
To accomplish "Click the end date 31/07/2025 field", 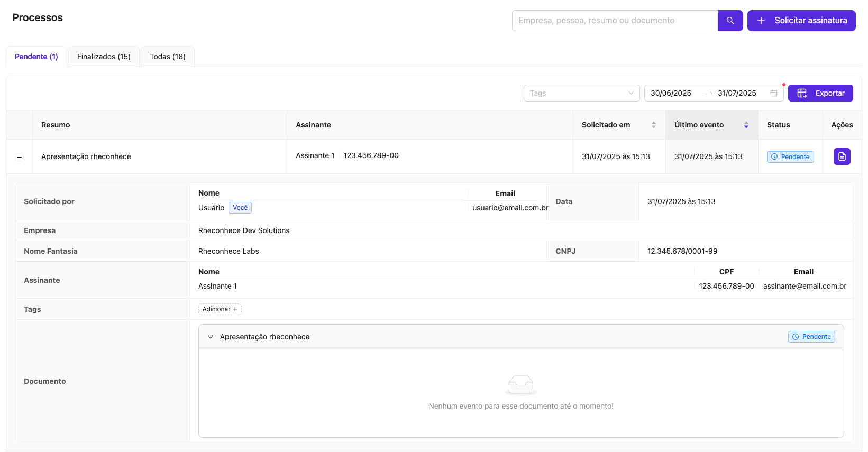I will point(736,93).
